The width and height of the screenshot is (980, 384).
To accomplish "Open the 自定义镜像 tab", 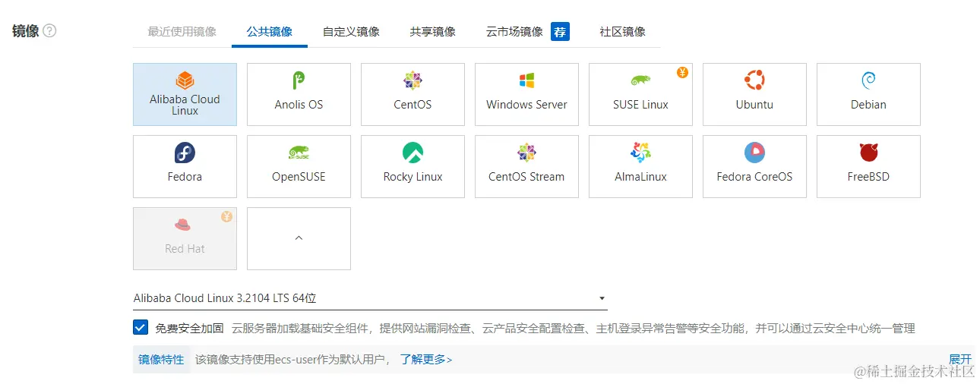I will click(x=351, y=32).
